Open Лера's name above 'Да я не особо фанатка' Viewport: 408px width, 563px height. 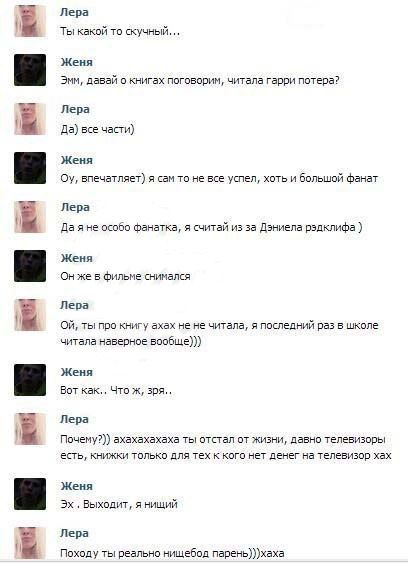75,207
